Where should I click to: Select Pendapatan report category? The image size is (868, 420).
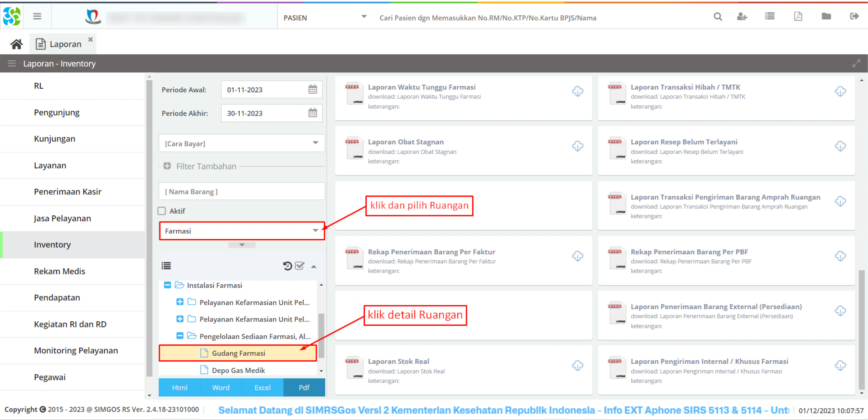tap(72, 298)
